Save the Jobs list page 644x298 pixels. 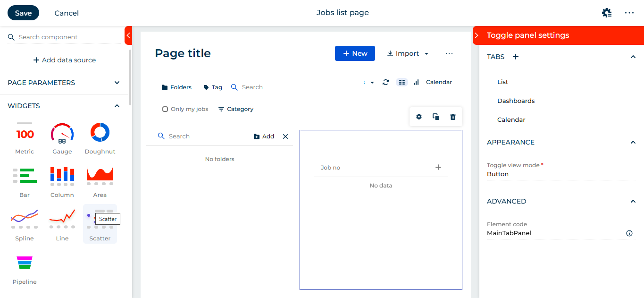coord(23,13)
